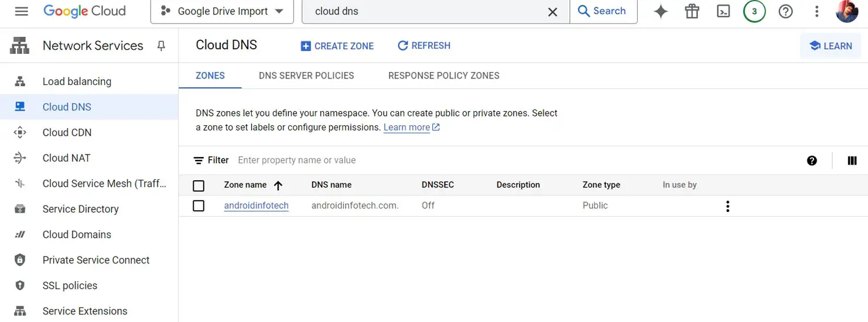Image resolution: width=868 pixels, height=322 pixels.
Task: Open the help question mark menu
Action: [785, 11]
